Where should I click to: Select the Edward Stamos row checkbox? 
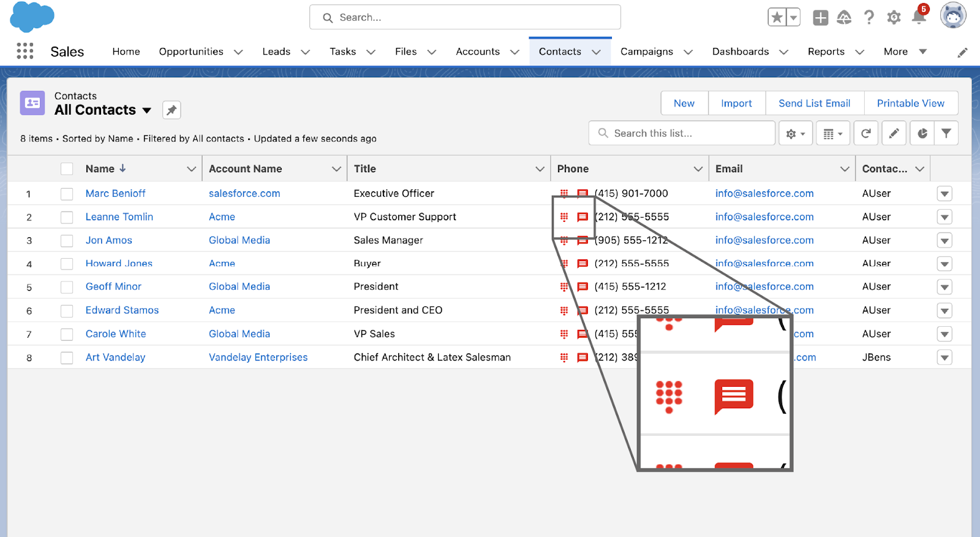tap(67, 311)
